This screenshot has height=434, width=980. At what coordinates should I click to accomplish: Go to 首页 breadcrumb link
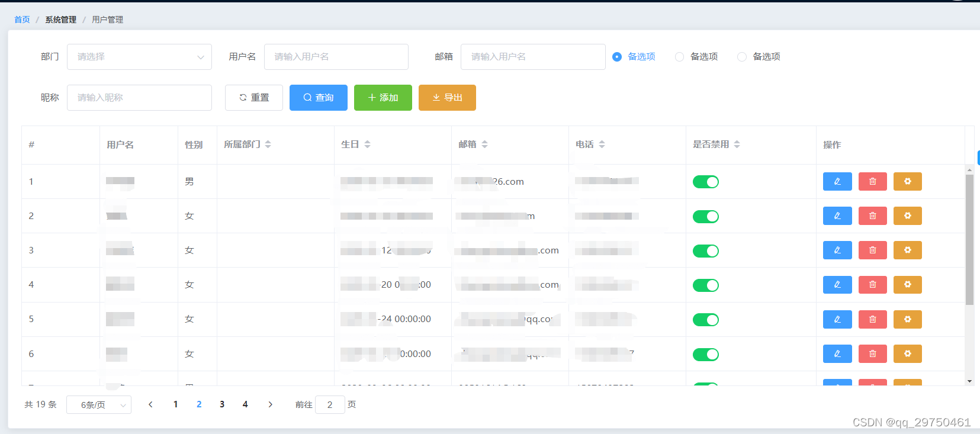(x=22, y=20)
